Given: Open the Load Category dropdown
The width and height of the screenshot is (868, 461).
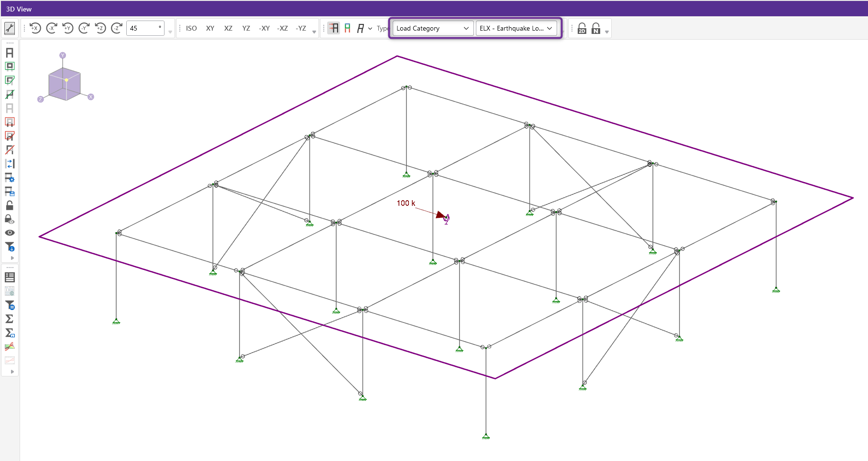Looking at the screenshot, I should pos(433,28).
